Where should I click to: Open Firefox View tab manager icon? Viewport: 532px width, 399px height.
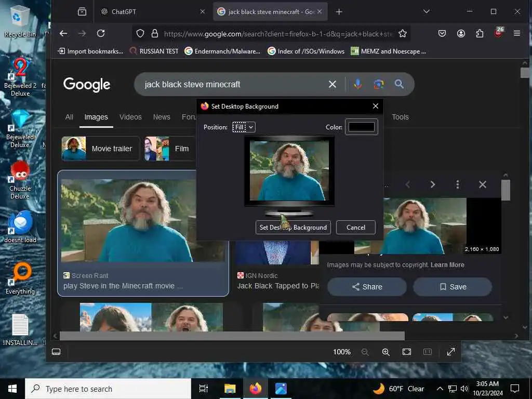tap(82, 11)
